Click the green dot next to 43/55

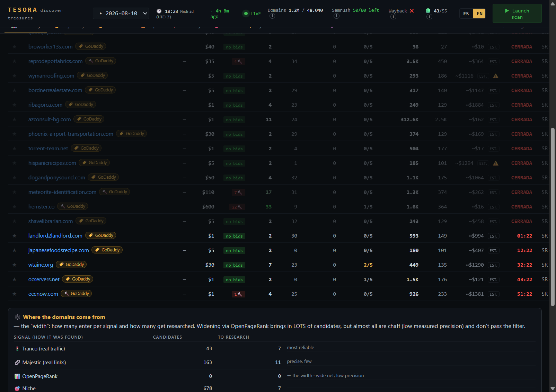point(428,11)
